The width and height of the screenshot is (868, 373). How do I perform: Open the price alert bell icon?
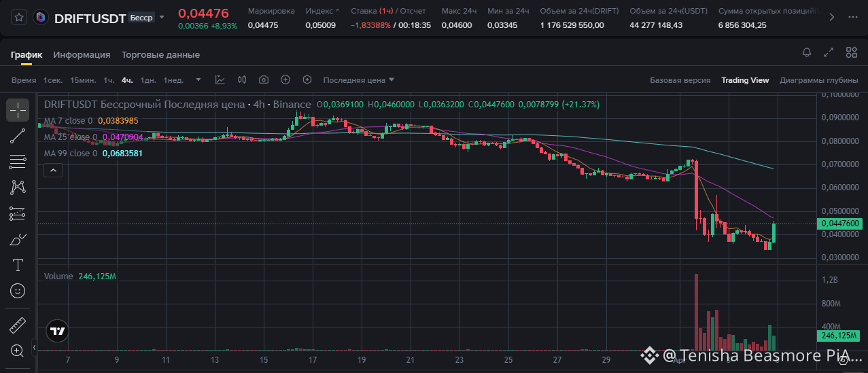(807, 52)
